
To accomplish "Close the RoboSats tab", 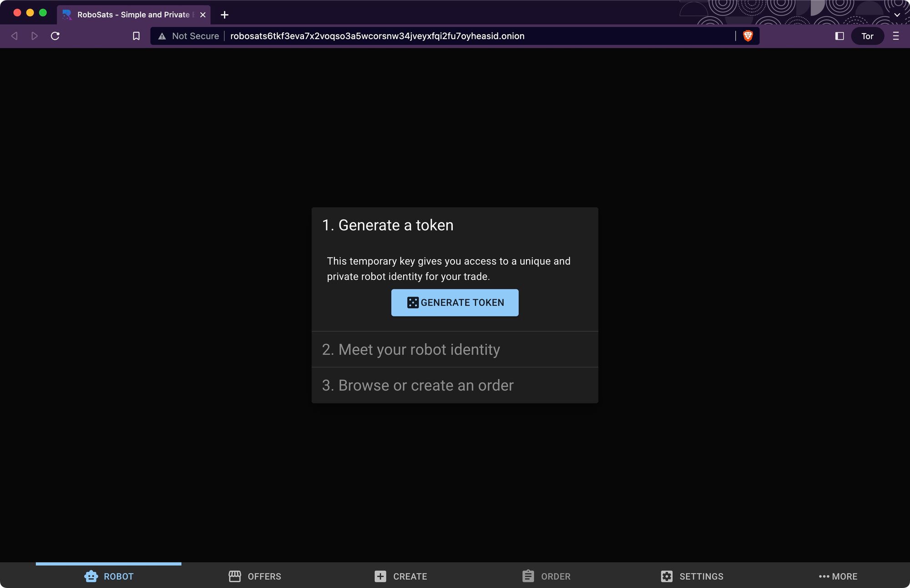I will [x=203, y=15].
